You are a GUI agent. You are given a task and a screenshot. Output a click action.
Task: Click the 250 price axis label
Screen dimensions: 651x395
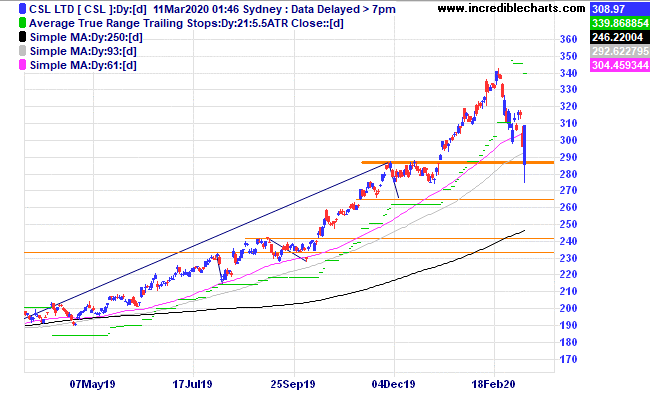click(568, 224)
